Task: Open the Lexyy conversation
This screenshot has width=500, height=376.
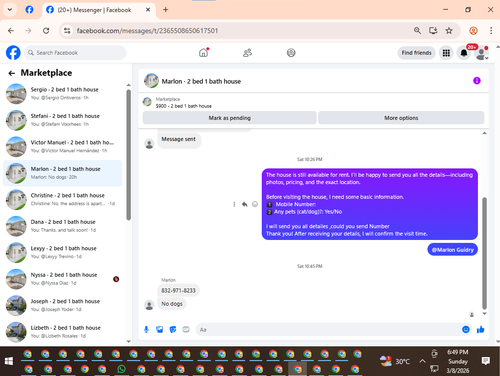Action: tap(63, 252)
